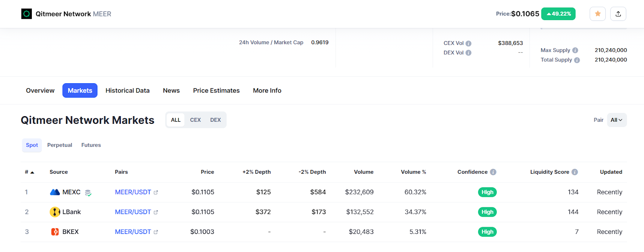Select Spot market type

click(32, 145)
